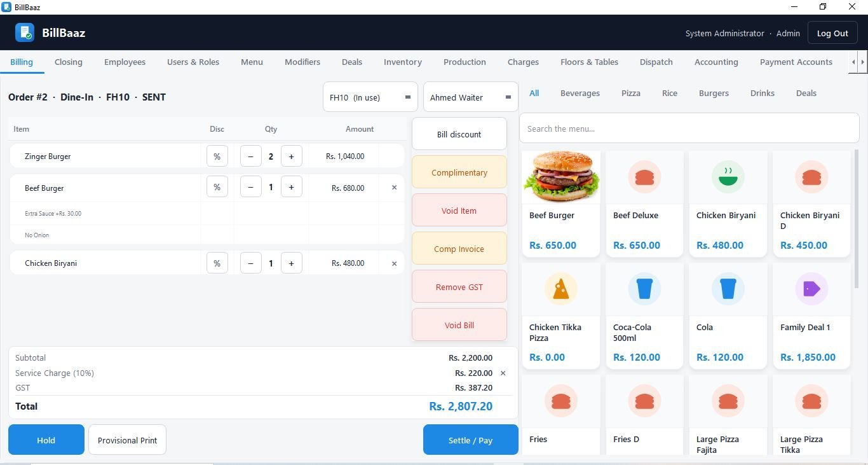Open the FH10 (In use) table dropdown
This screenshot has width=868, height=465.
pos(370,97)
